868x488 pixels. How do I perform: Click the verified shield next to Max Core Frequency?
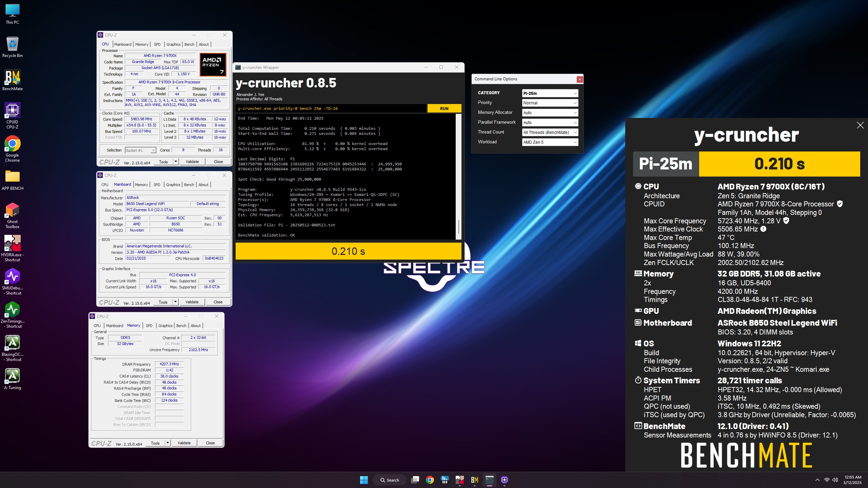pos(786,221)
